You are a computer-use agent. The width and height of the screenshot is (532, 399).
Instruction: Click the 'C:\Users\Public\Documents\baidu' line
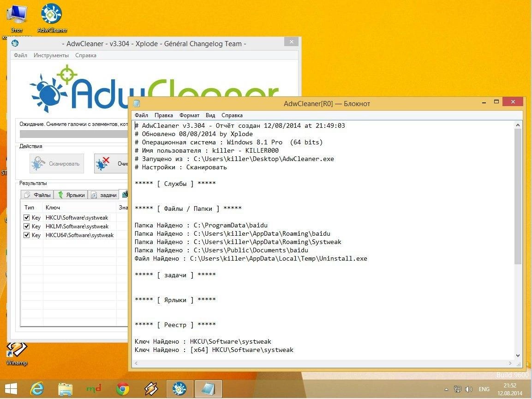coord(221,250)
